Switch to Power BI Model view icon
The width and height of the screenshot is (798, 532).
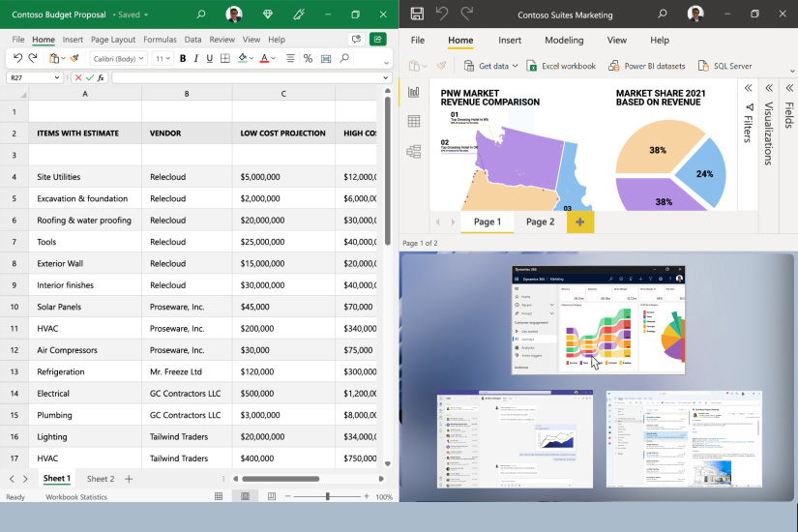[x=414, y=151]
